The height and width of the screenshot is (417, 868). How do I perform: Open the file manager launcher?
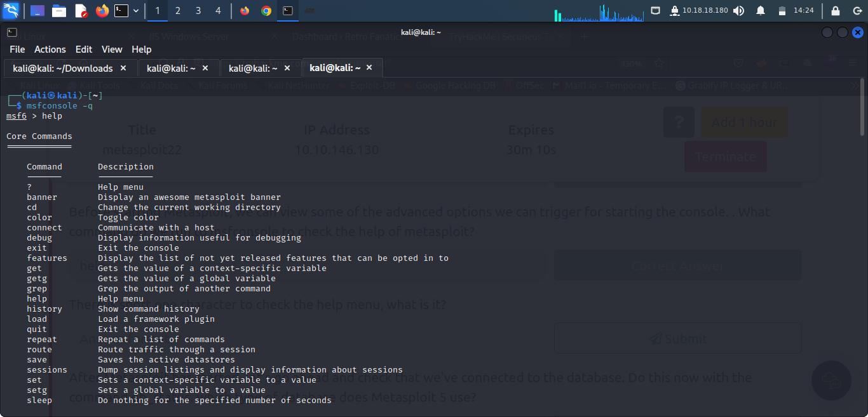[x=59, y=11]
